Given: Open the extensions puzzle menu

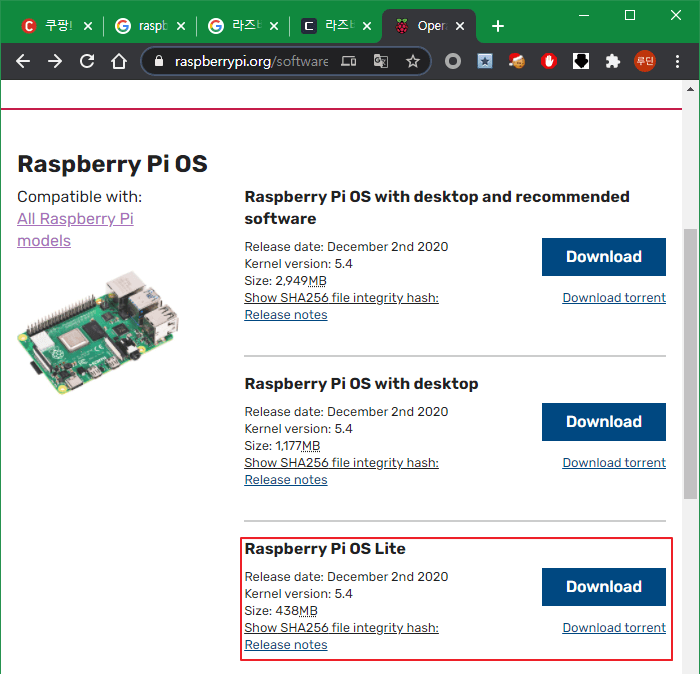Looking at the screenshot, I should (x=613, y=61).
